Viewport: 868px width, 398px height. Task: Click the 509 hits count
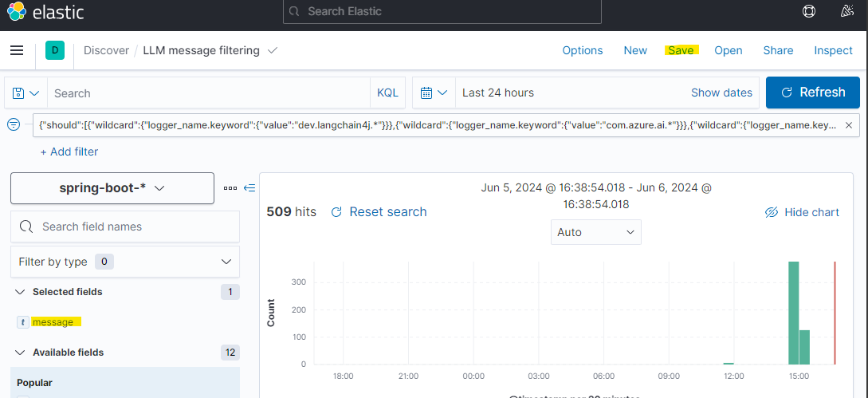291,211
